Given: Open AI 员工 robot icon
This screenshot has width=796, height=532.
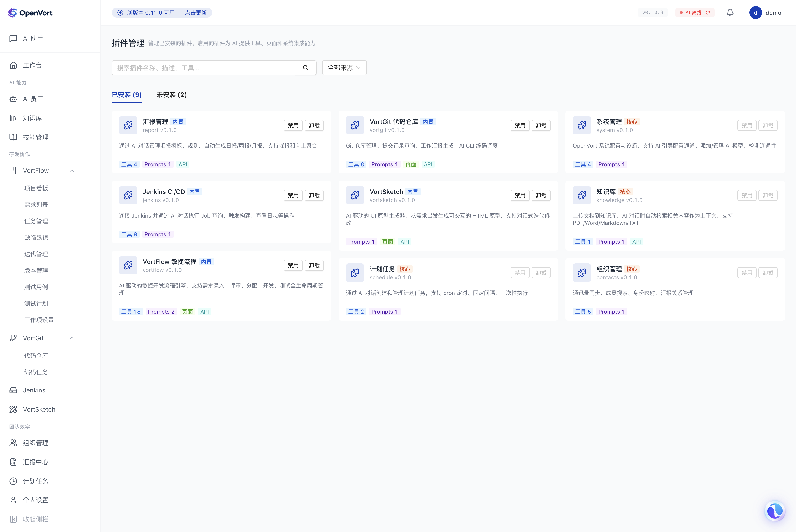Looking at the screenshot, I should (x=13, y=99).
